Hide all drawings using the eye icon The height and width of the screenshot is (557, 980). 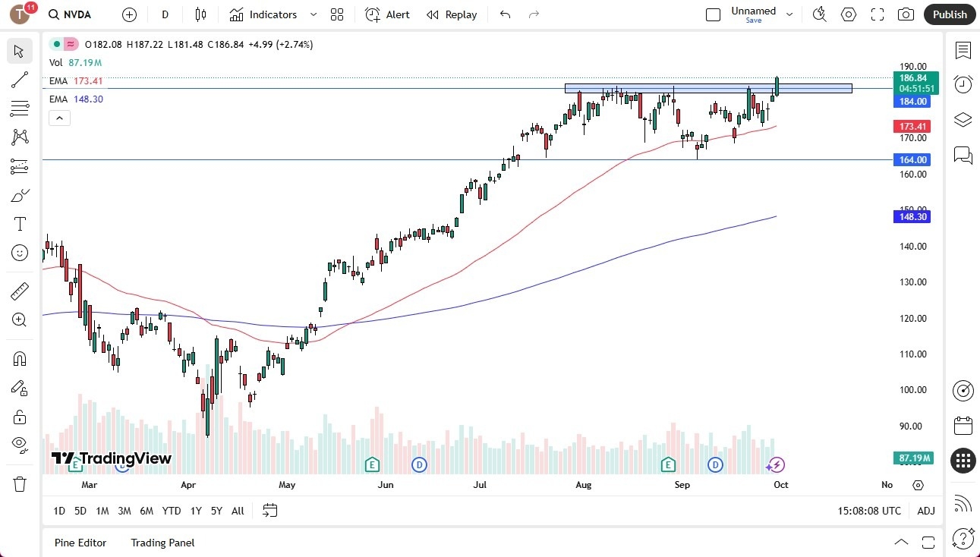[19, 445]
